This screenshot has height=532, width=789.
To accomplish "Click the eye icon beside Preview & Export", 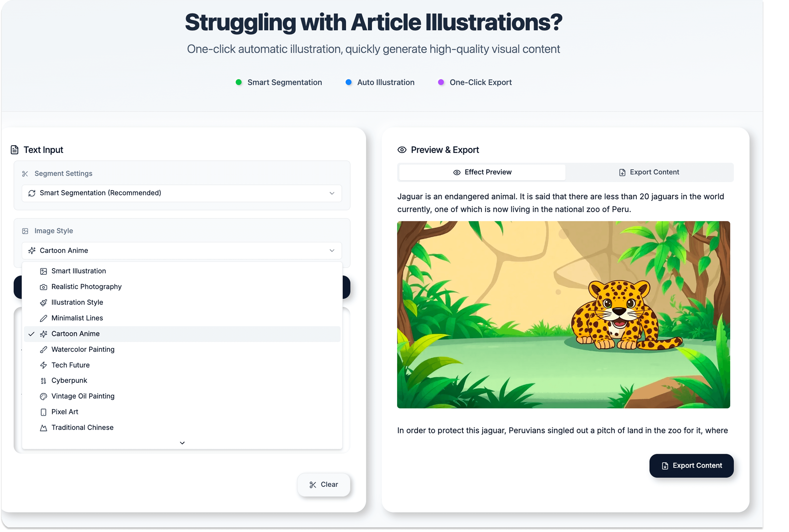I will tap(402, 150).
